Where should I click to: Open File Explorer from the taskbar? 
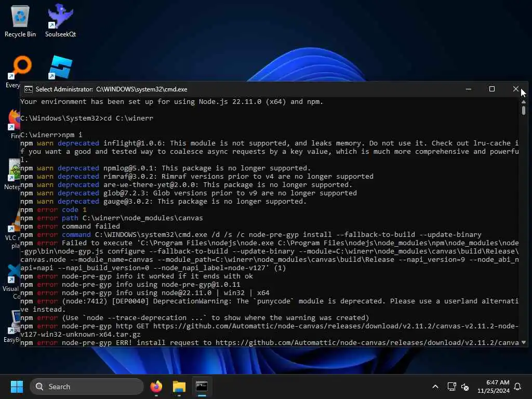pos(179,387)
